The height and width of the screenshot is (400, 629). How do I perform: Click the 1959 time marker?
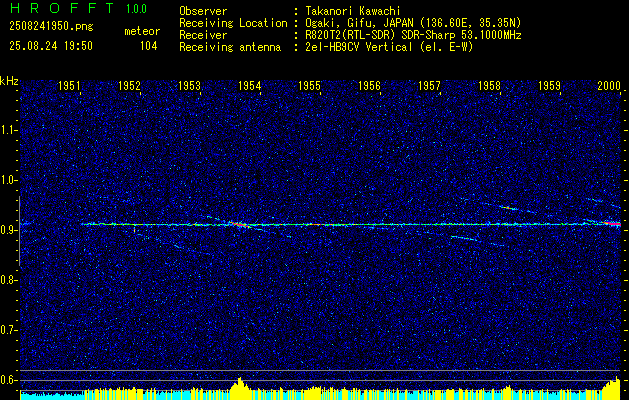pyautogui.click(x=550, y=85)
